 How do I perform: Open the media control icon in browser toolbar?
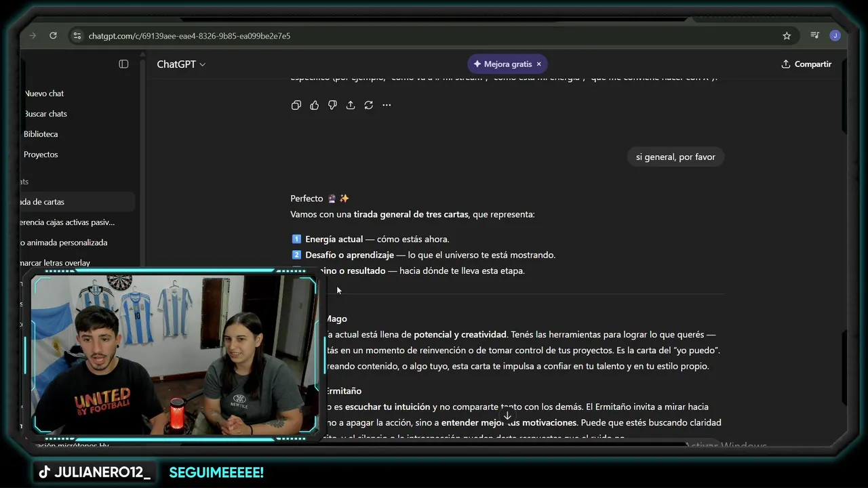point(815,35)
